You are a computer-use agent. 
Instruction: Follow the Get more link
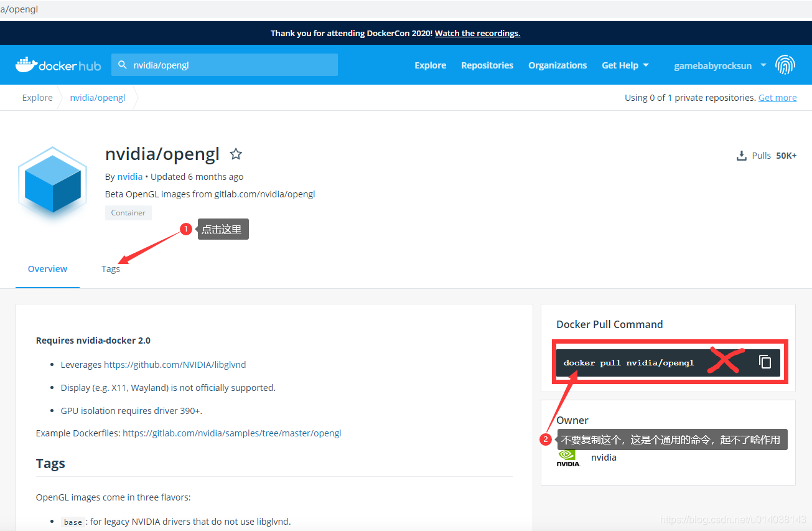[x=777, y=98]
